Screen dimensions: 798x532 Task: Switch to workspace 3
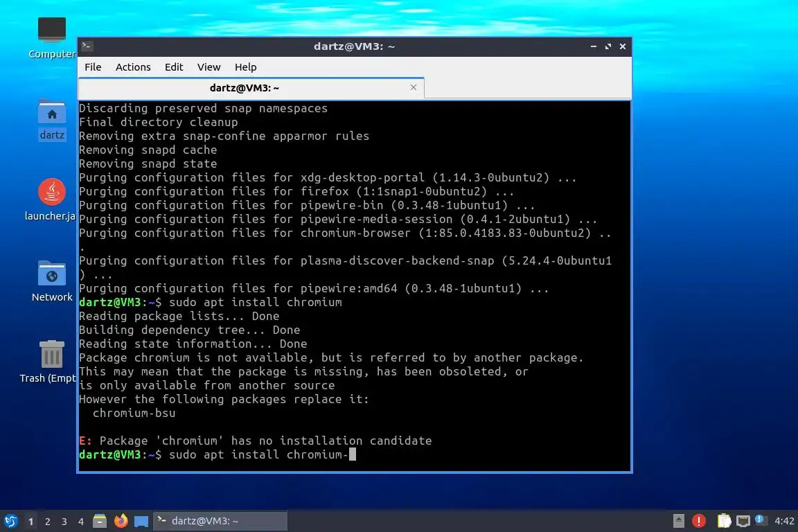[x=64, y=522]
